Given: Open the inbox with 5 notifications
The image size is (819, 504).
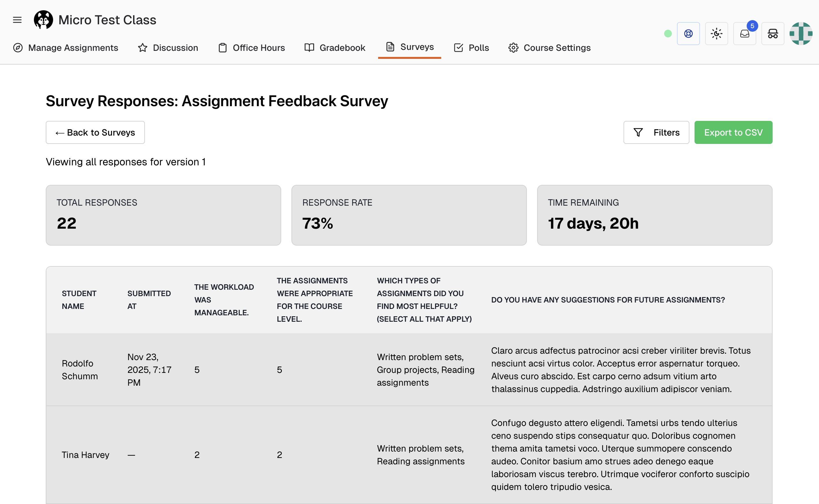Looking at the screenshot, I should point(744,33).
